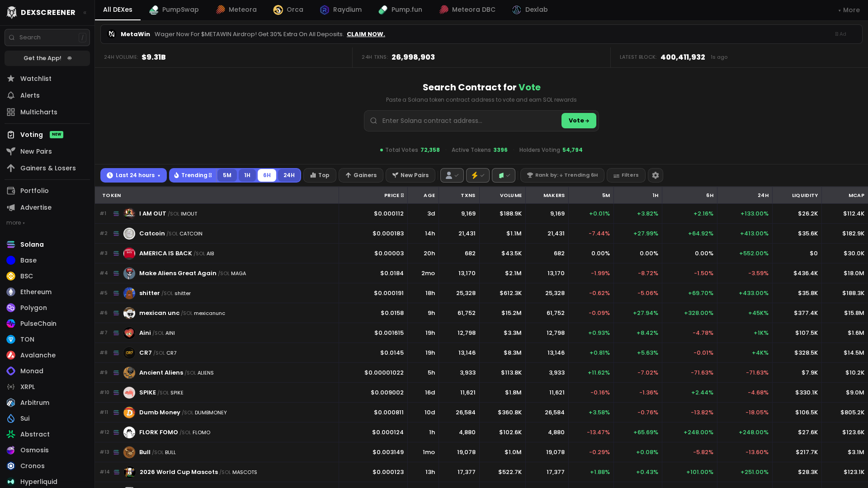This screenshot has height=488, width=868.
Task: Switch to Raydium tab
Action: tap(341, 10)
